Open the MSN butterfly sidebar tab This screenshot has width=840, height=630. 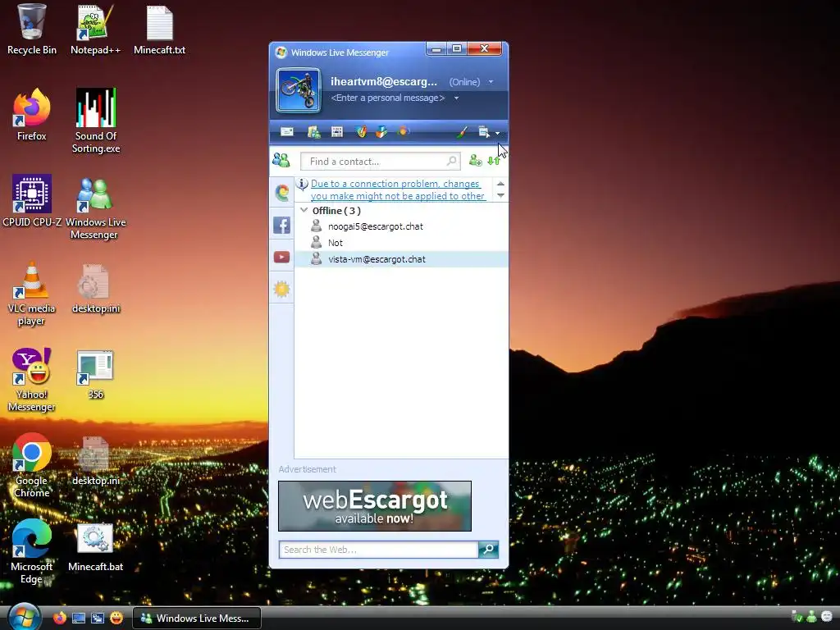(x=282, y=192)
